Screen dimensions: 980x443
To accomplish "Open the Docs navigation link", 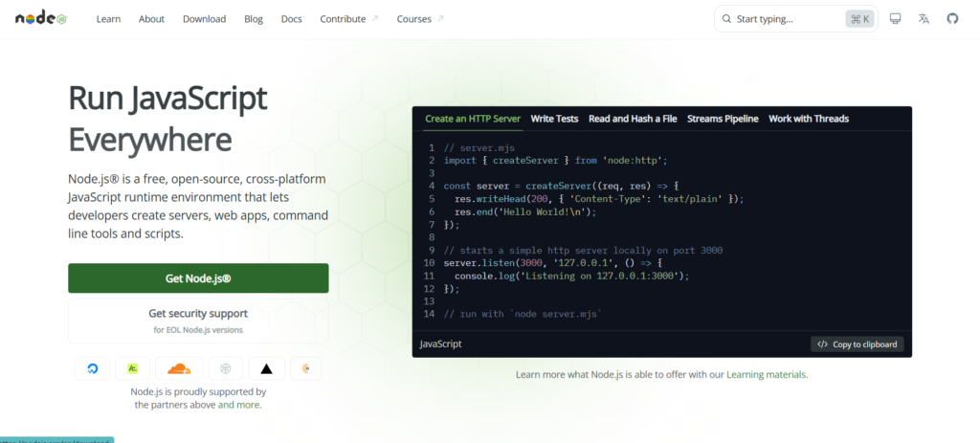I will click(291, 19).
